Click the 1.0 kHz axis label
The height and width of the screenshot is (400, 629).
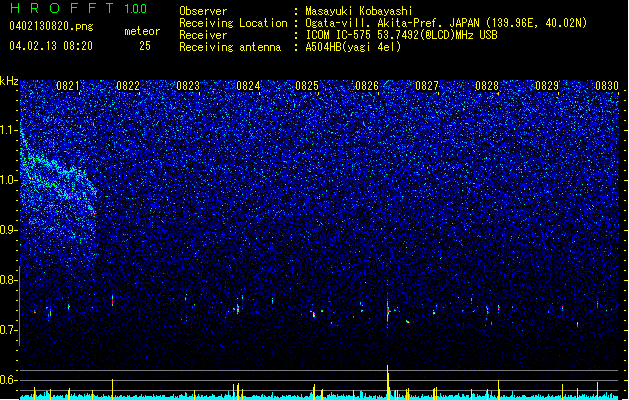[9, 180]
